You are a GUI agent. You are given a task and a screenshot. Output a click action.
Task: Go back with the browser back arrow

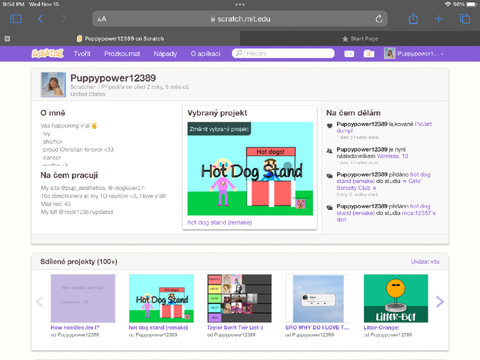click(x=40, y=19)
